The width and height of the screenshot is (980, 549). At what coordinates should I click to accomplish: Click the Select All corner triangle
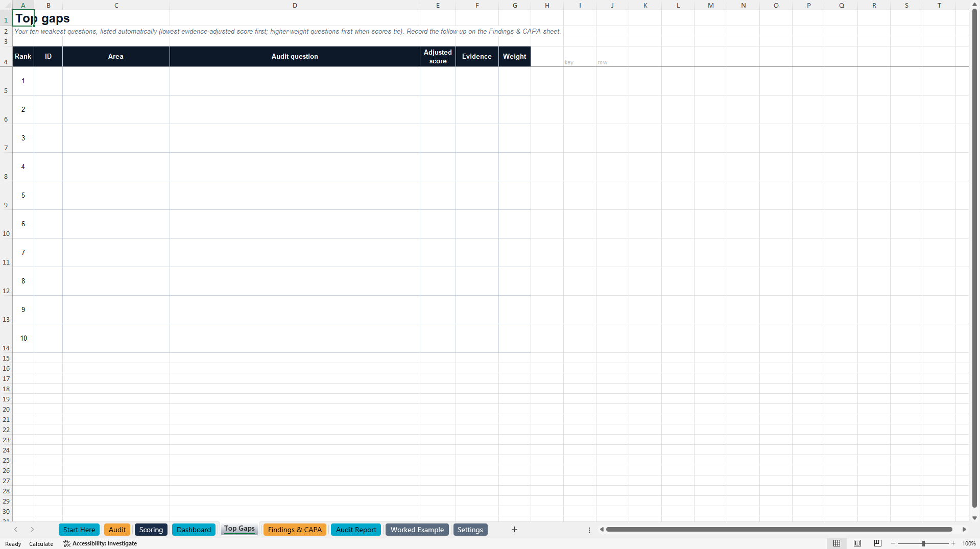[6, 5]
